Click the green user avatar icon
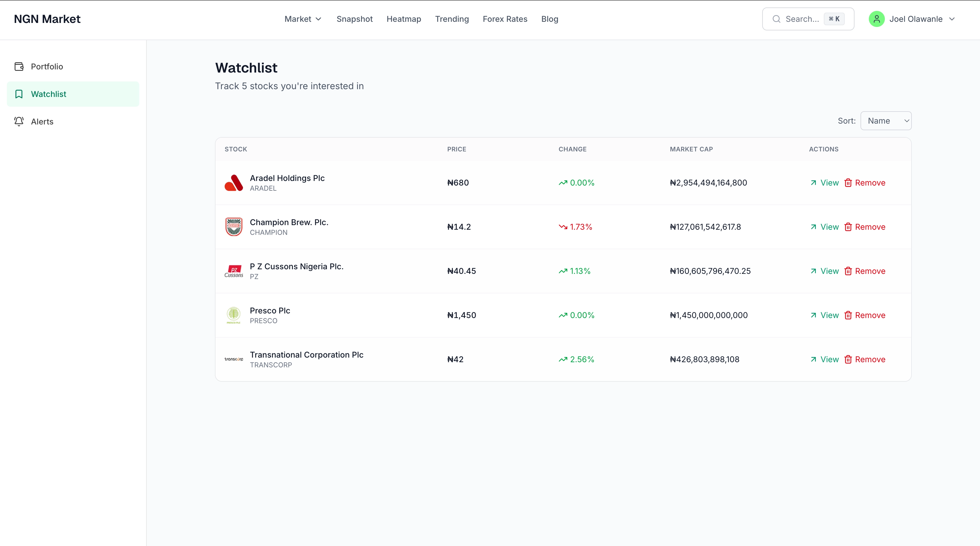980x546 pixels. (x=877, y=19)
